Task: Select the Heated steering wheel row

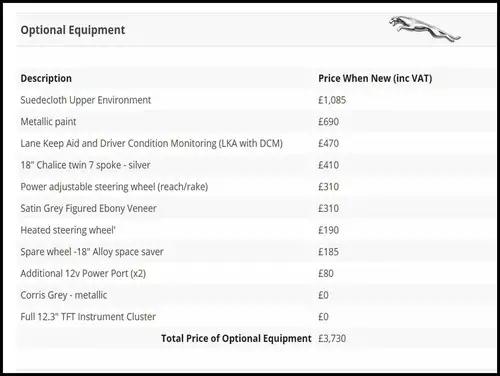Action: point(256,230)
